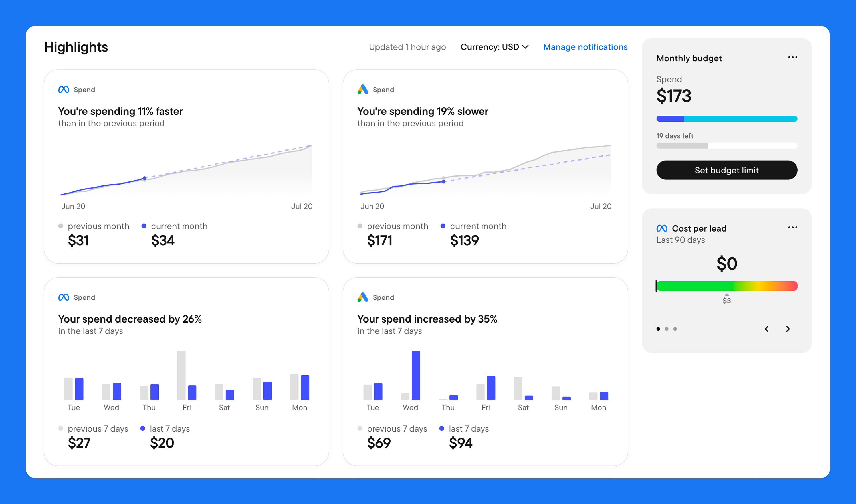Click the $171 previous month value
The width and height of the screenshot is (856, 504).
tap(379, 240)
